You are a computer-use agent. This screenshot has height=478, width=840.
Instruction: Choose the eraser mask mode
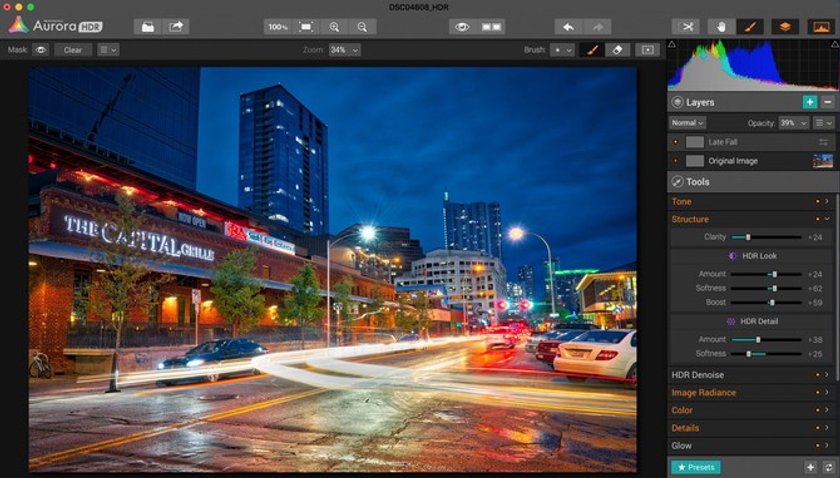point(617,50)
